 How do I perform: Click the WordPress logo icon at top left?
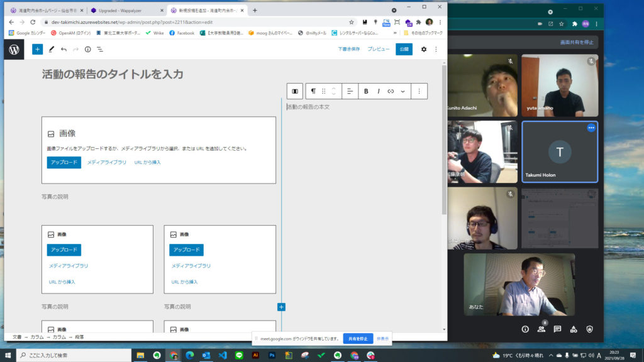(x=14, y=49)
